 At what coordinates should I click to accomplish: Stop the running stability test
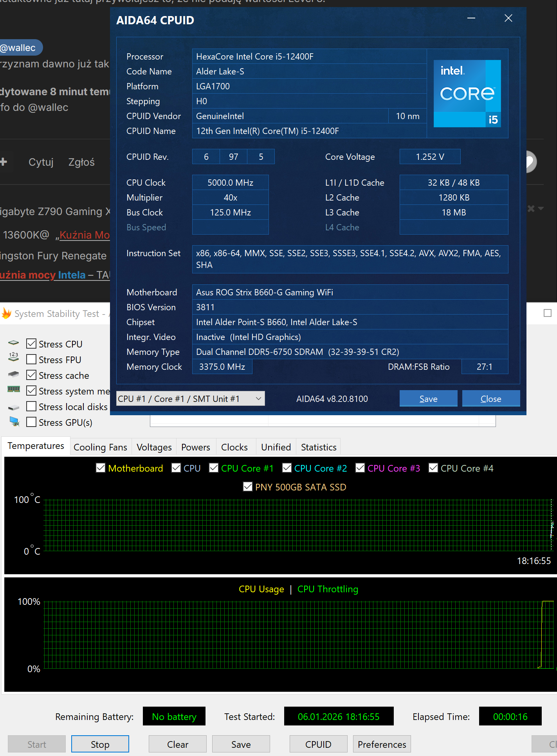click(100, 744)
